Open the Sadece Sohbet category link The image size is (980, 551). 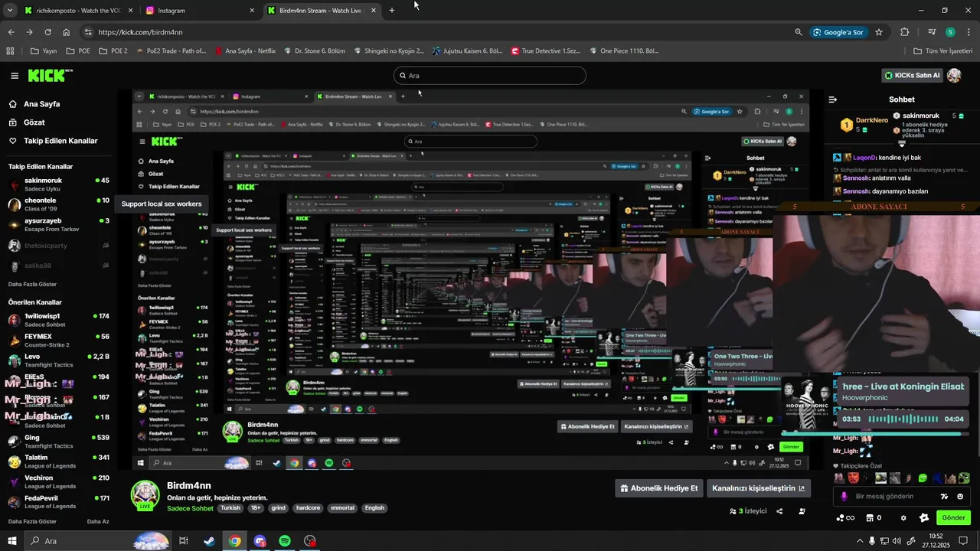[190, 508]
